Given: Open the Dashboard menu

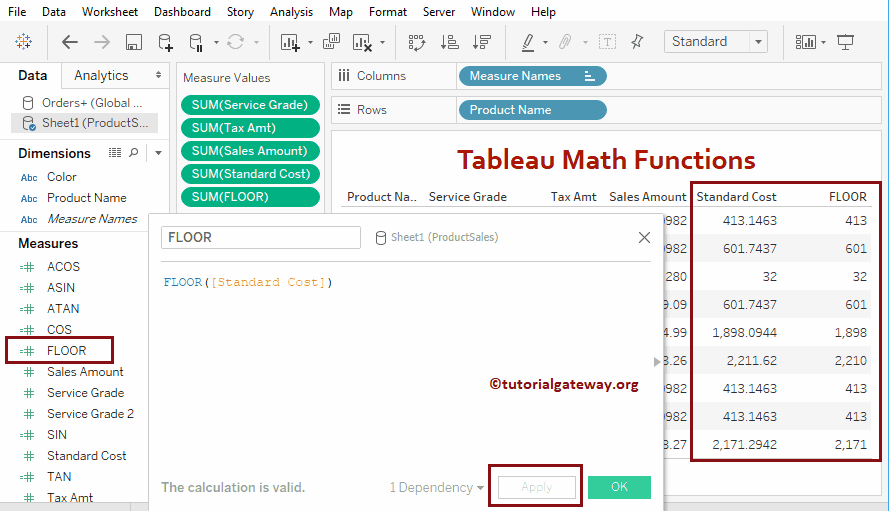Looking at the screenshot, I should click(183, 11).
